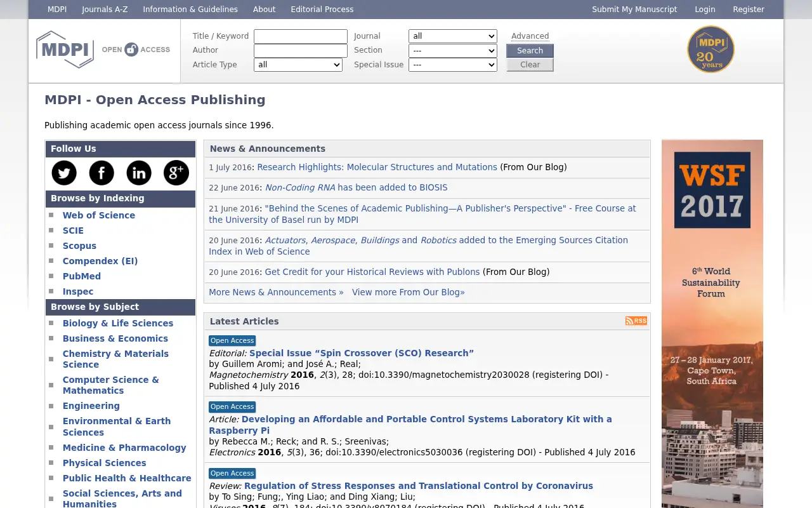Browse Web of Science indexed journals
This screenshot has width=812, height=508.
tap(99, 215)
